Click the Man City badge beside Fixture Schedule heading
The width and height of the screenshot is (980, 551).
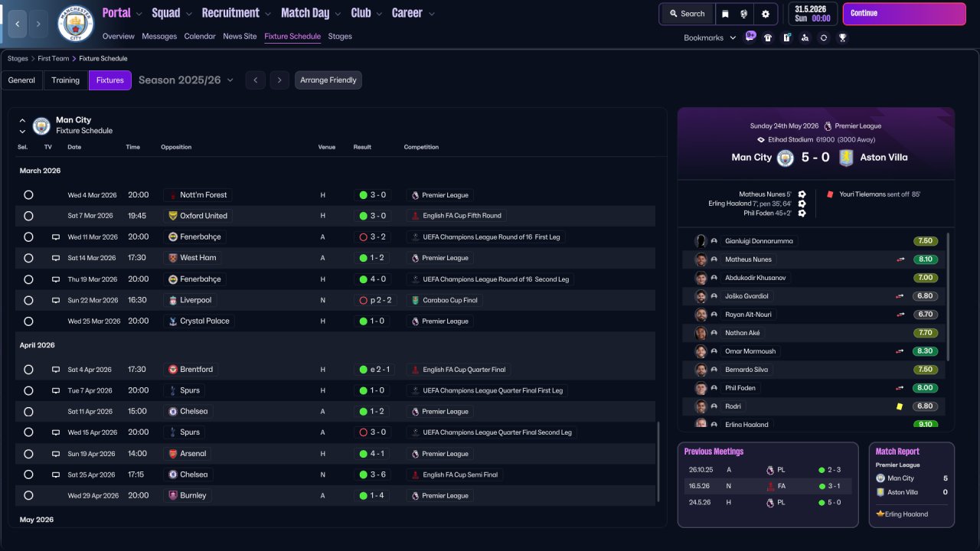point(41,126)
